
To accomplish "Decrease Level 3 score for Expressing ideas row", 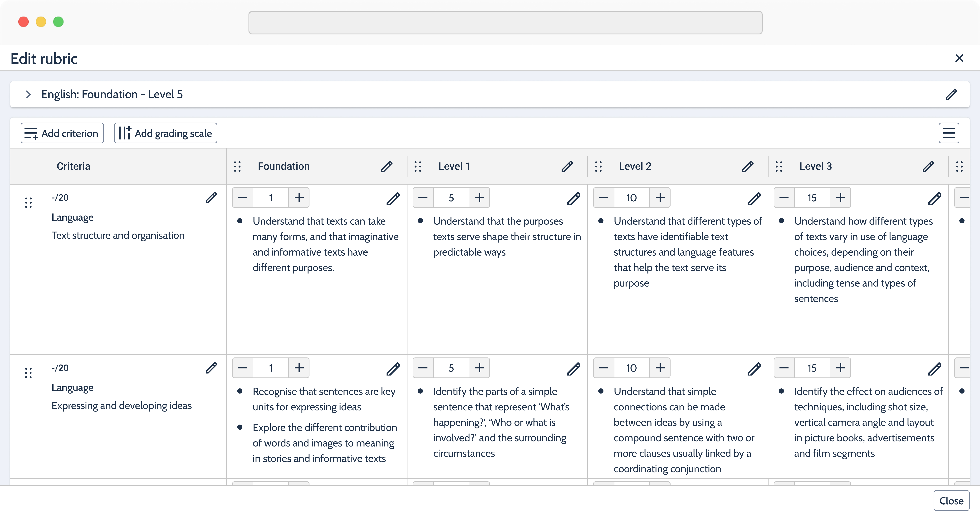I will point(784,368).
